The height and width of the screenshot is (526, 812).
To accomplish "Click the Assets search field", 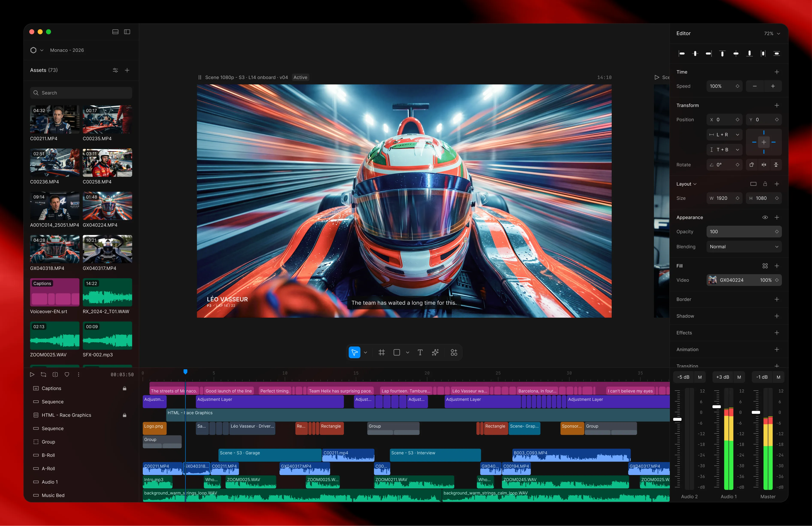I will tap(81, 93).
